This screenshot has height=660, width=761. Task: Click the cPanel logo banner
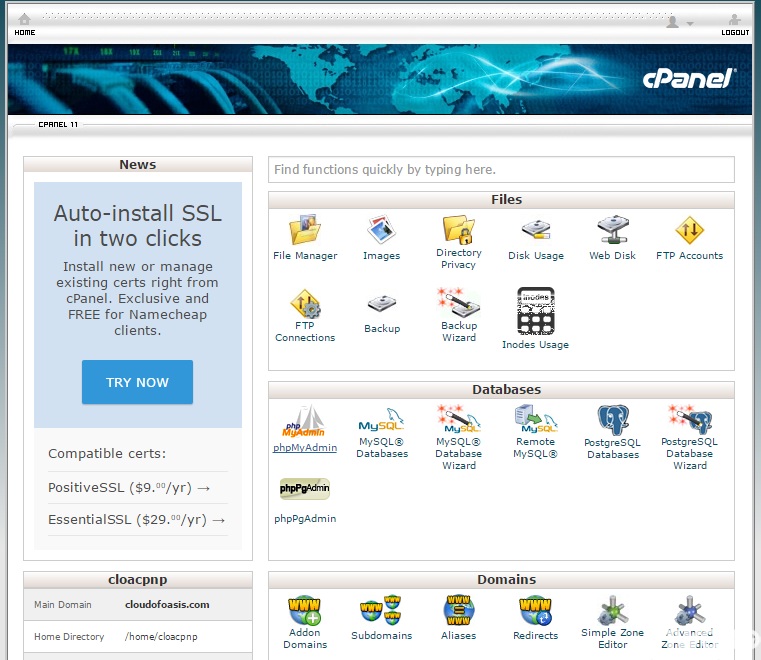coord(688,78)
